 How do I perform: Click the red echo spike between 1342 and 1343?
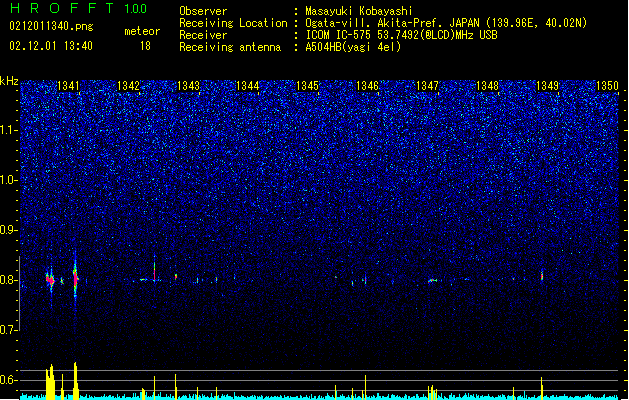point(154,272)
